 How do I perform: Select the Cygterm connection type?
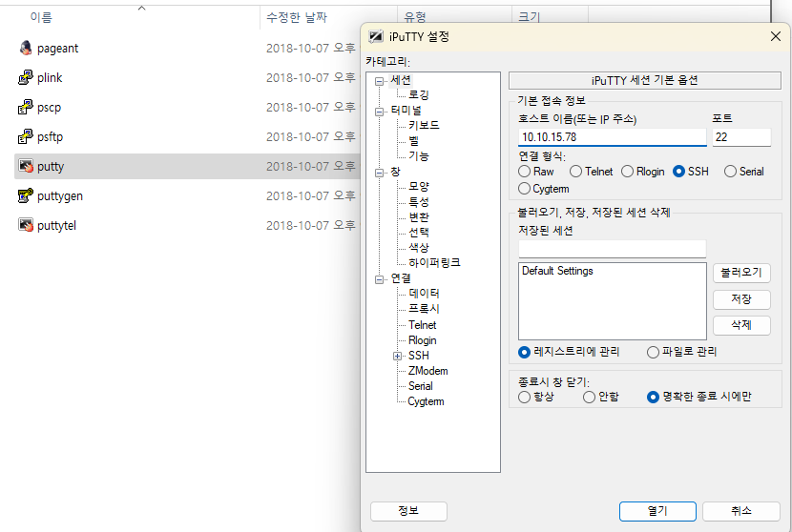(x=524, y=189)
